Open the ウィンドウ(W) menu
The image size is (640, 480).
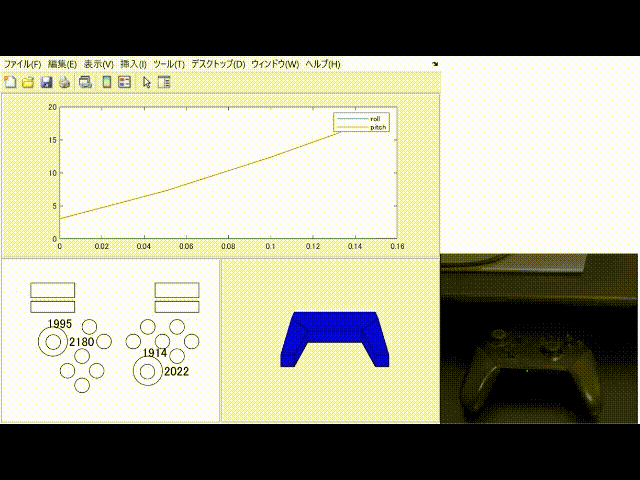click(x=275, y=64)
